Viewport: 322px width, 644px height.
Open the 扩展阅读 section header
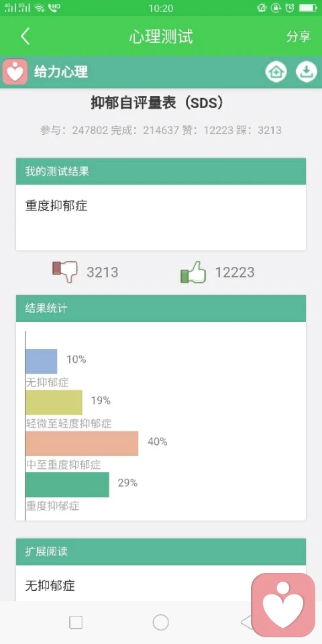(161, 551)
